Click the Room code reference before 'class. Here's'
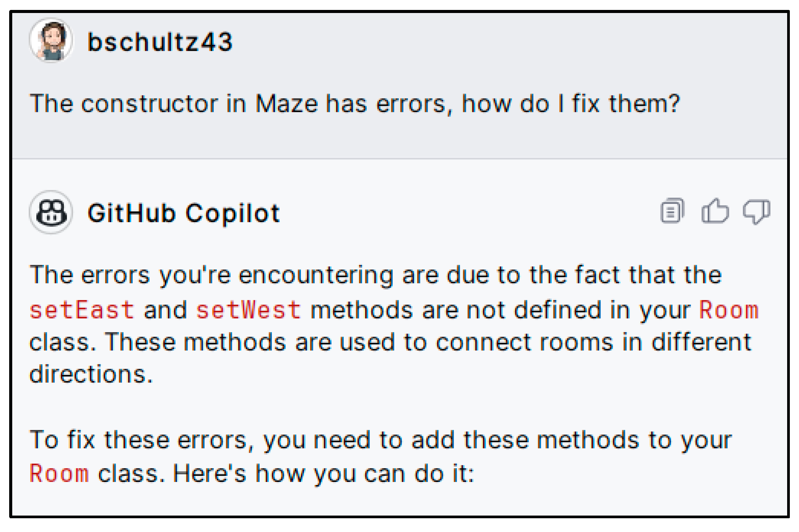Image resolution: width=799 pixels, height=532 pixels. pos(59,474)
